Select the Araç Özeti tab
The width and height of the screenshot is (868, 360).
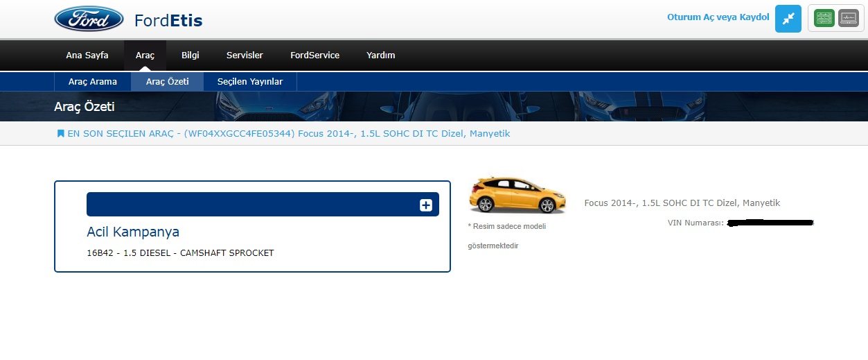[168, 82]
